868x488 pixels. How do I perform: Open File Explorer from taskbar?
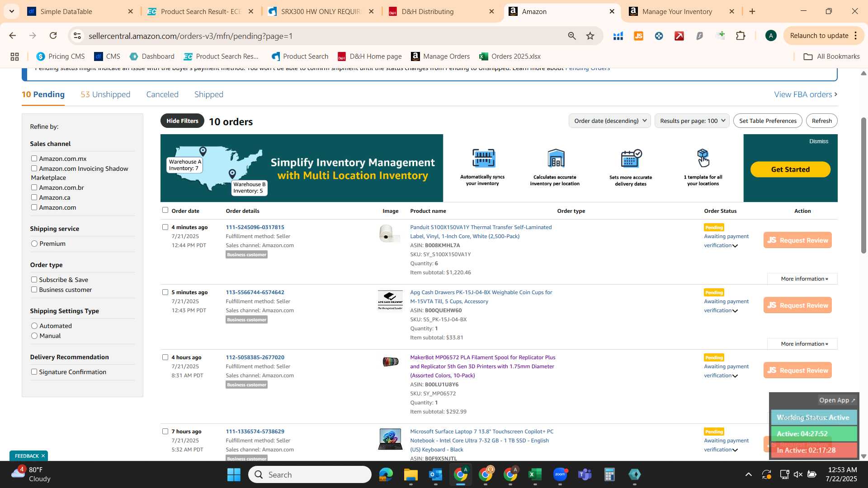click(410, 474)
